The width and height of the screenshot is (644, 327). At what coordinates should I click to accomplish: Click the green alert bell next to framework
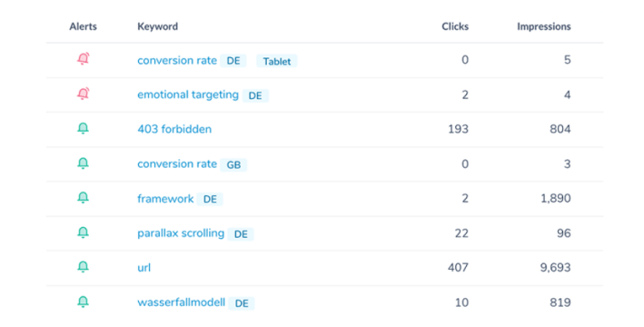pyautogui.click(x=83, y=198)
